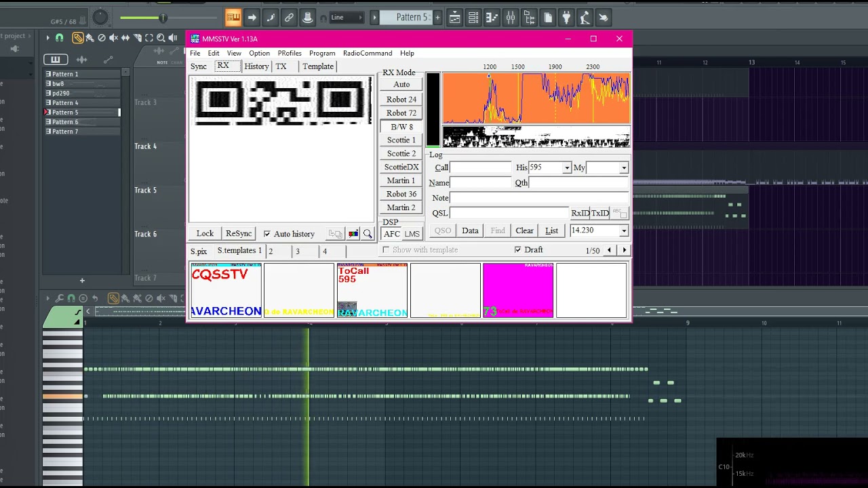868x488 pixels.
Task: Select the paint brush tool
Action: [x=90, y=38]
